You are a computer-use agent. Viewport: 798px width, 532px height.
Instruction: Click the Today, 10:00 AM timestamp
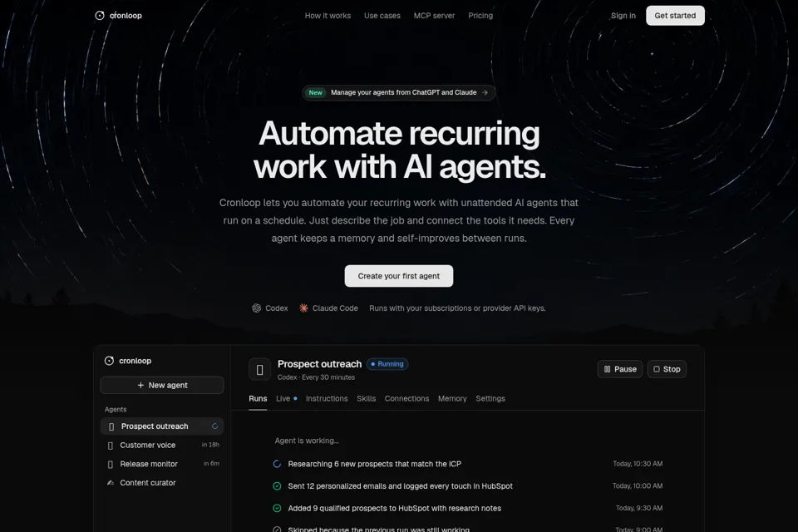pos(638,486)
